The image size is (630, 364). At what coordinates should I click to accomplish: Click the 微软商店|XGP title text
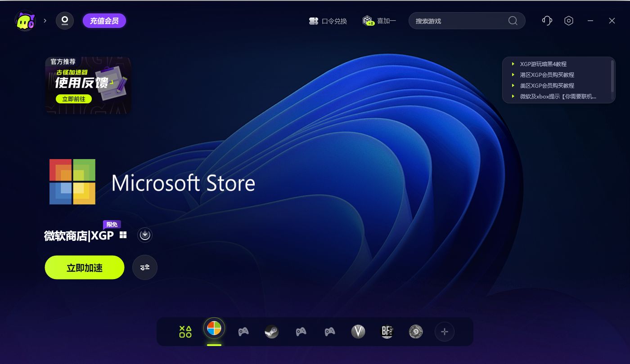(79, 236)
